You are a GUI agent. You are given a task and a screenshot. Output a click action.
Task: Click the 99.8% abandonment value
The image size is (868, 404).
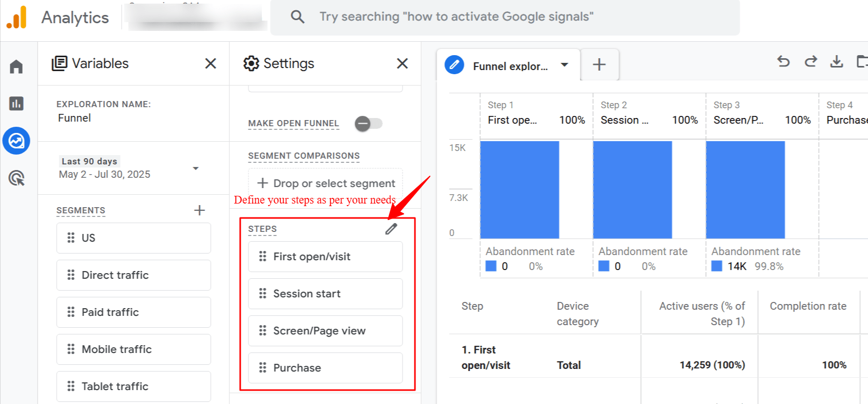coord(769,266)
